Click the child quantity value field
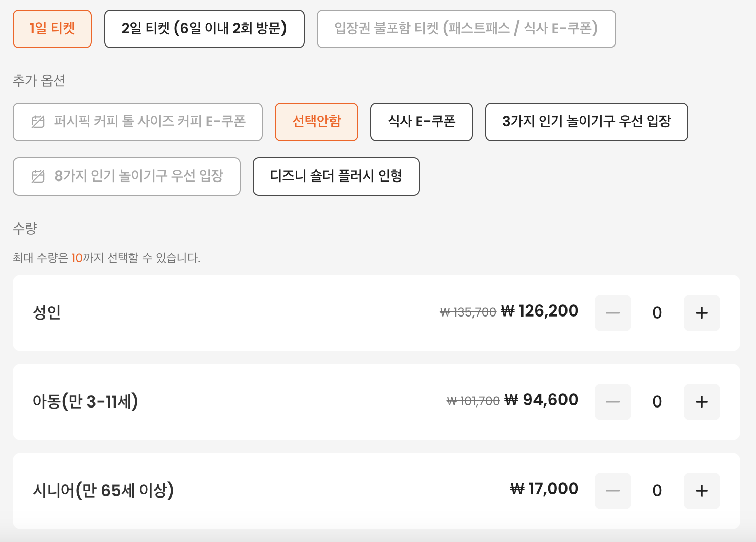 657,401
